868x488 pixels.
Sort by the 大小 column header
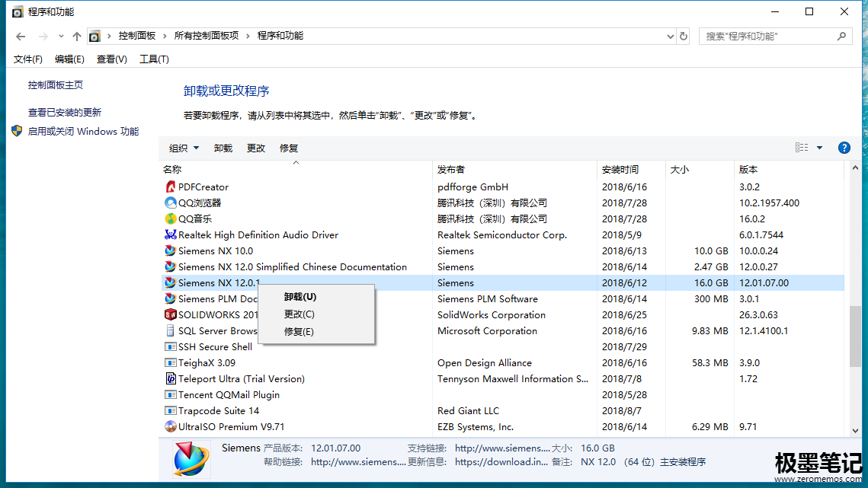(700, 169)
